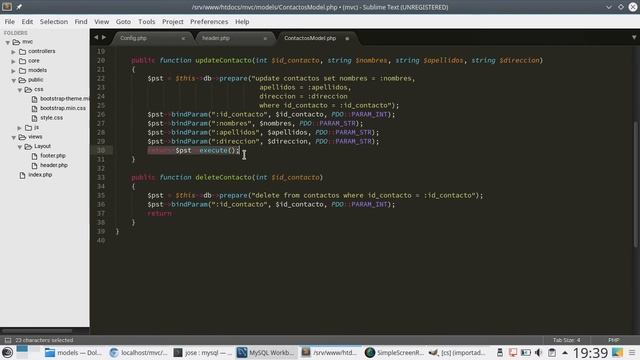This screenshot has height=360, width=640.
Task: Collapse the views folder
Action: point(13,137)
